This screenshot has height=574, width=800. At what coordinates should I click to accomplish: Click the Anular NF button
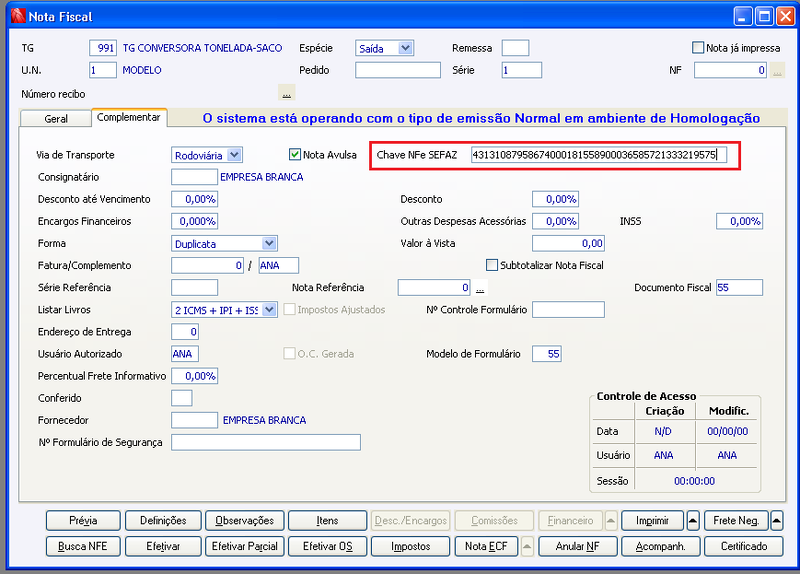[578, 546]
